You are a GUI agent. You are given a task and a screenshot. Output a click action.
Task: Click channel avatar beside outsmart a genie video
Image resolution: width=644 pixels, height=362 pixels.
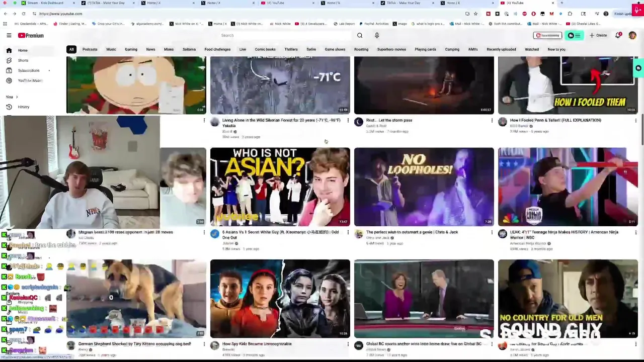[x=359, y=234]
